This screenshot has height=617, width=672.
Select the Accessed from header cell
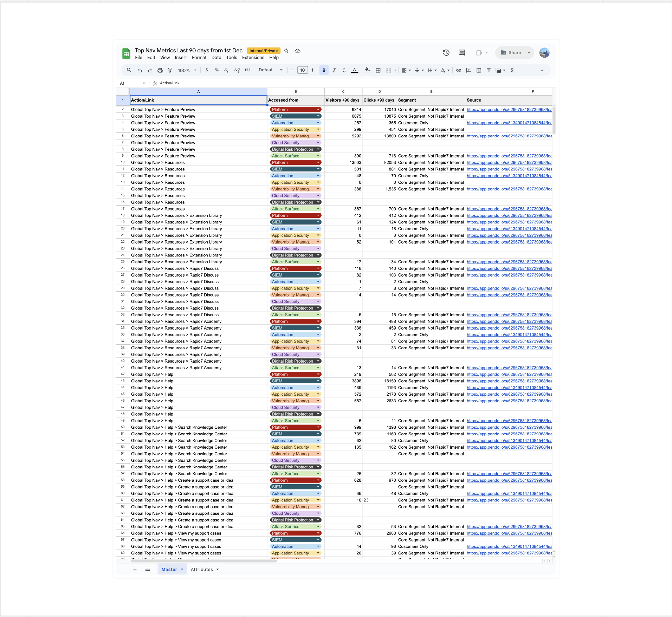coord(296,100)
